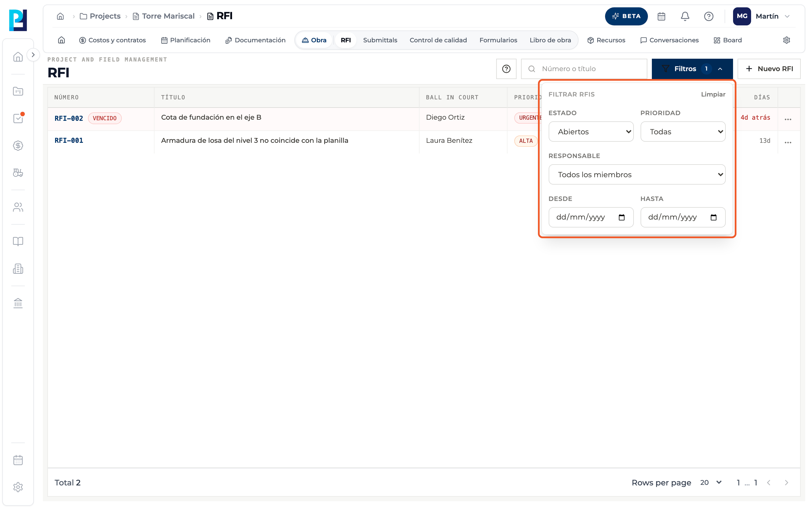Open sidebar tasks checklist icon with red dot
Viewport: 812px width, 508px height.
coord(18,118)
